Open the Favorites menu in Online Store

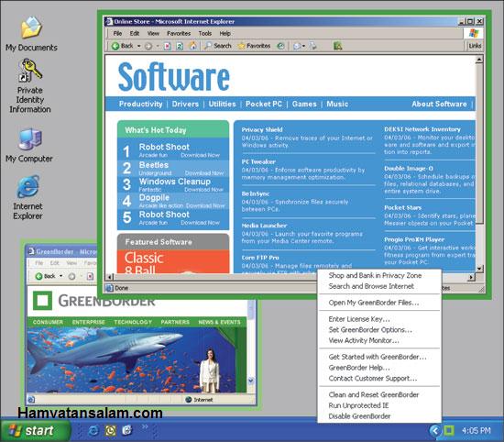(179, 33)
